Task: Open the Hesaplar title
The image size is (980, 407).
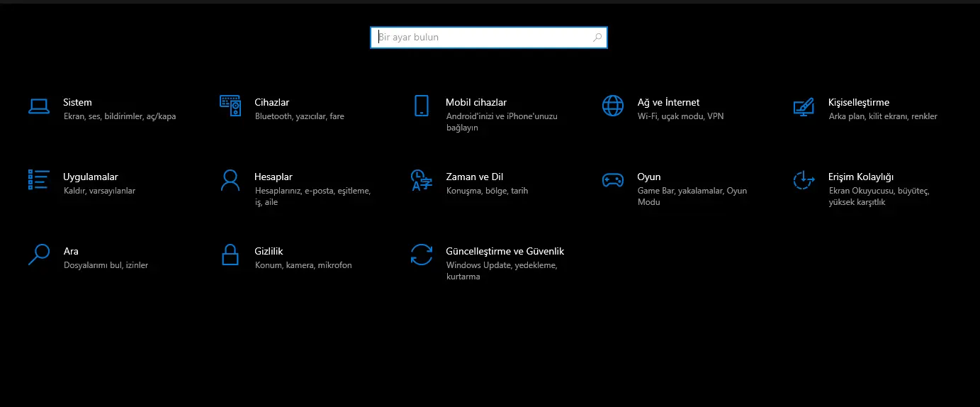Action: pos(274,177)
